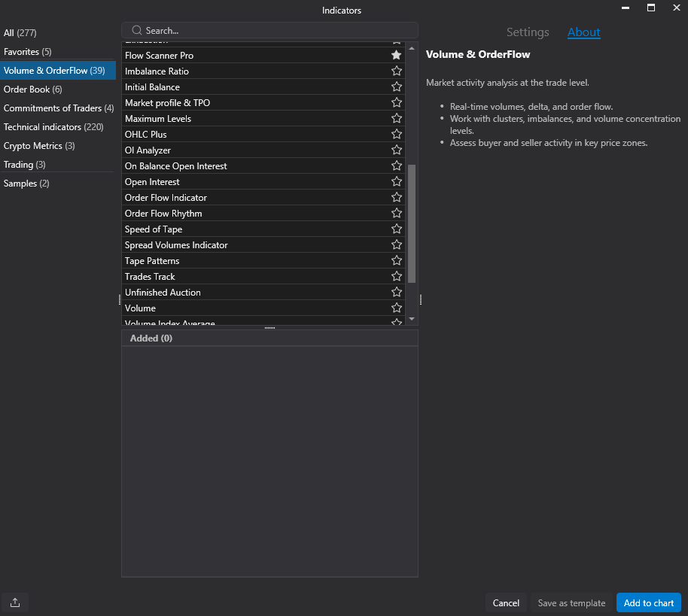
Task: Focus the Search indicators field
Action: (x=269, y=30)
